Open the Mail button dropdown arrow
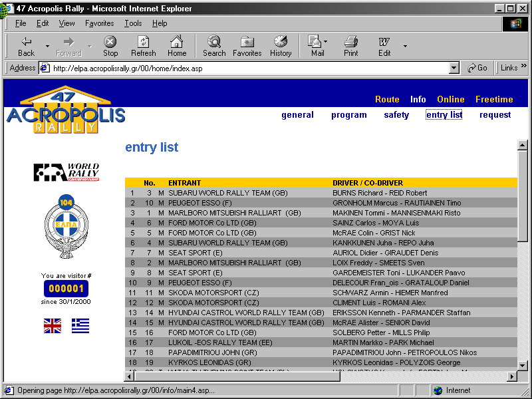This screenshot has height=399, width=532. (326, 42)
